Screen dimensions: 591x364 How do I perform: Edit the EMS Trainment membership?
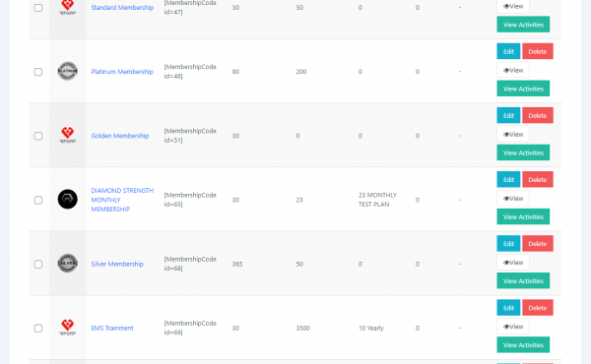pos(508,308)
